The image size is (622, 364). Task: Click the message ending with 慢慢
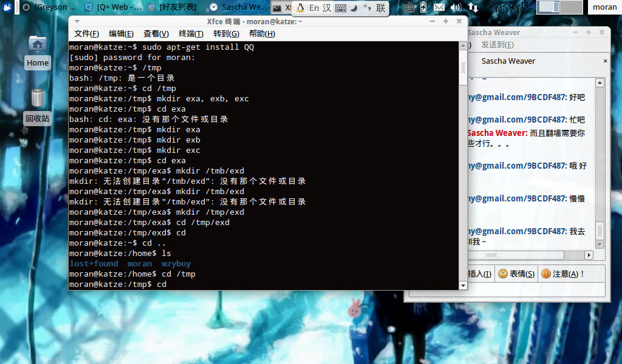click(x=526, y=198)
